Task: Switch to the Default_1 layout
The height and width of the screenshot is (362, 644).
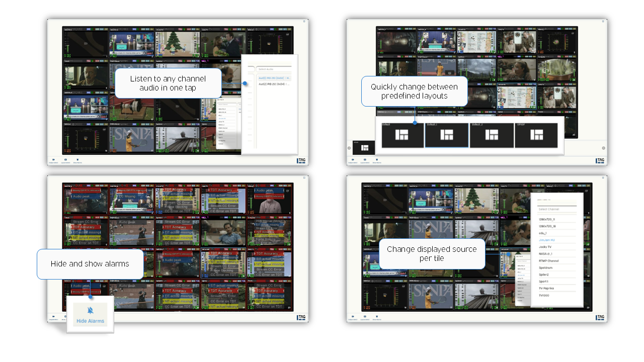Action: click(x=447, y=135)
